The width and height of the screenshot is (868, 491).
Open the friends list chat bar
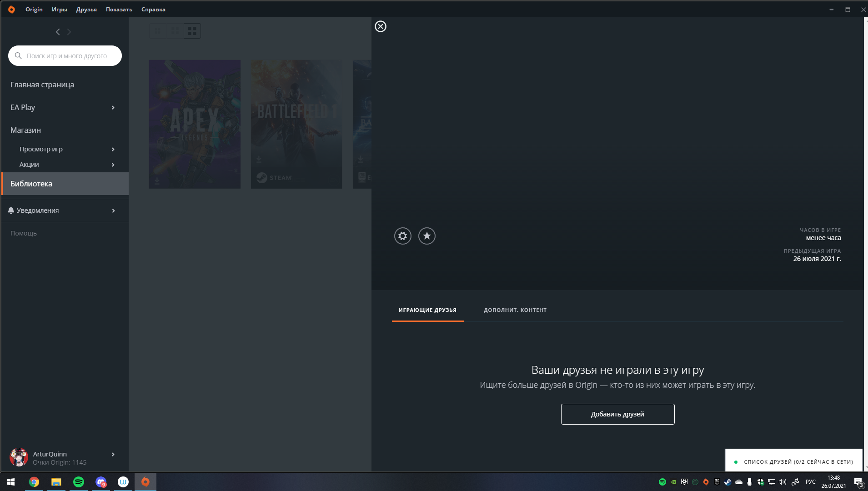pos(793,461)
